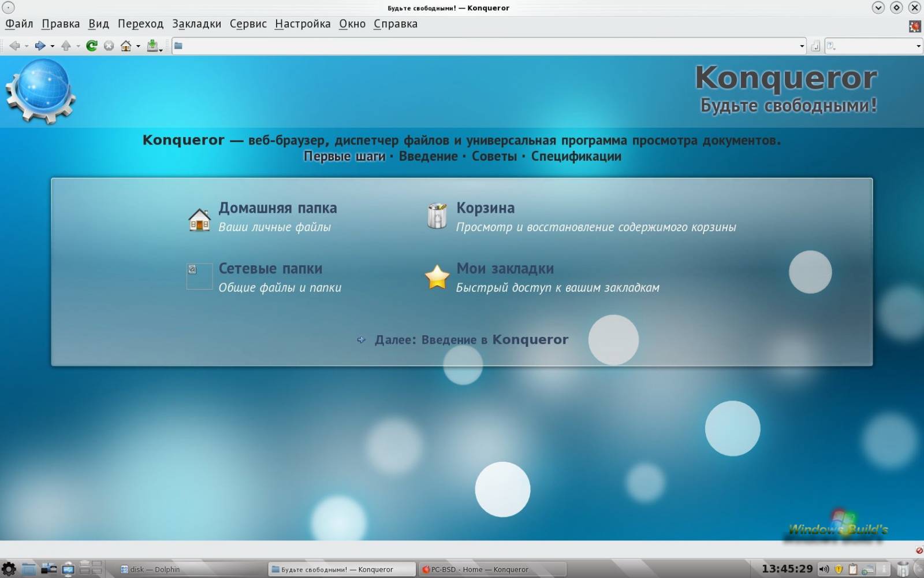Reload the page with green refresh icon

pos(92,46)
